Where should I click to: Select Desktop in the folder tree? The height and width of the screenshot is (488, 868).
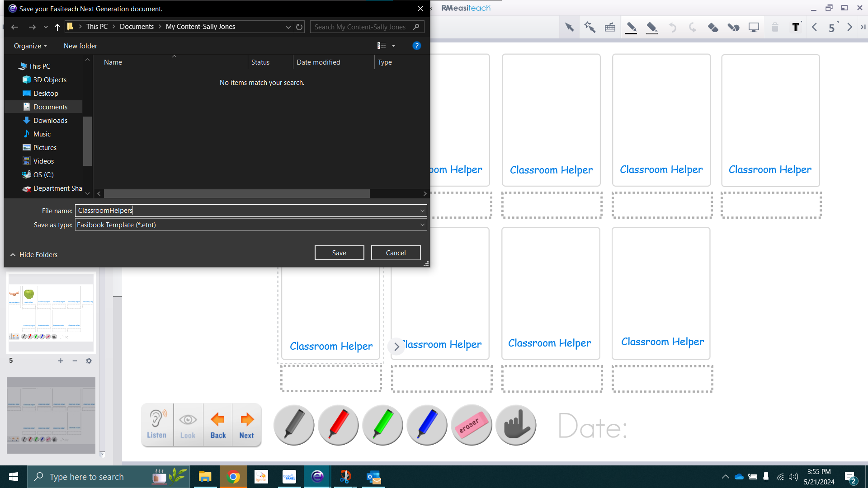46,93
